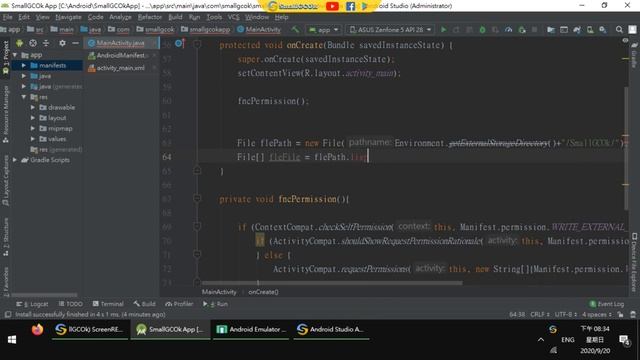Click Sync Project with Gradle Files icon
Viewport: 640px width, 360px height.
click(577, 30)
